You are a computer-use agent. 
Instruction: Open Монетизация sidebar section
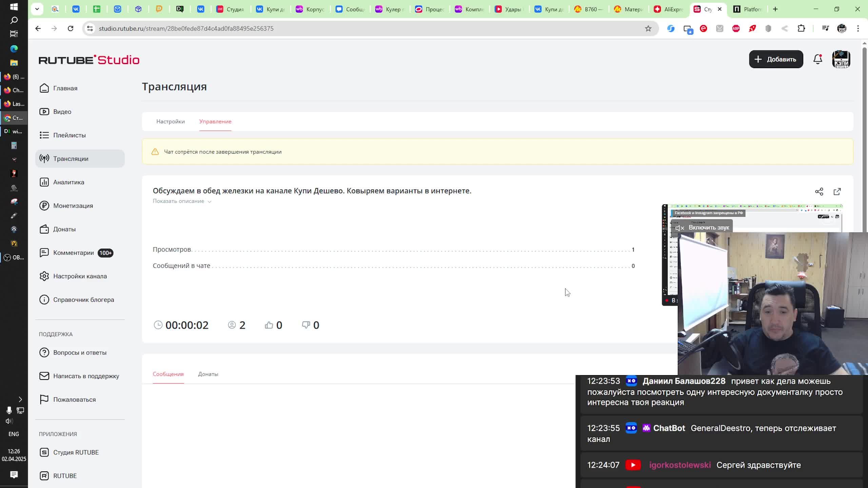73,206
